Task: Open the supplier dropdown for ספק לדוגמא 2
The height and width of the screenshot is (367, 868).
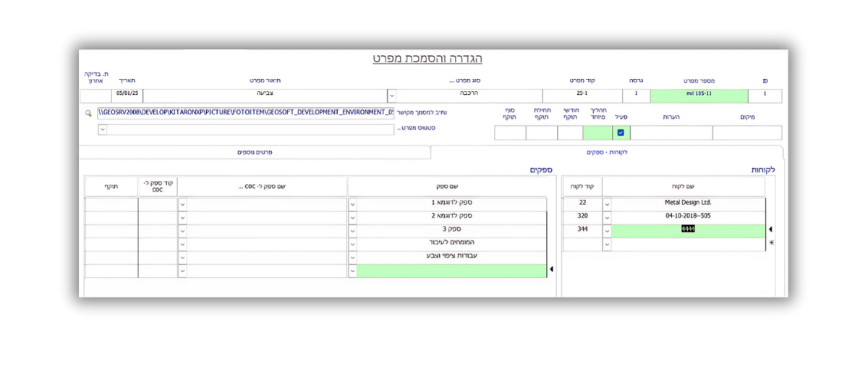Action: 352,217
